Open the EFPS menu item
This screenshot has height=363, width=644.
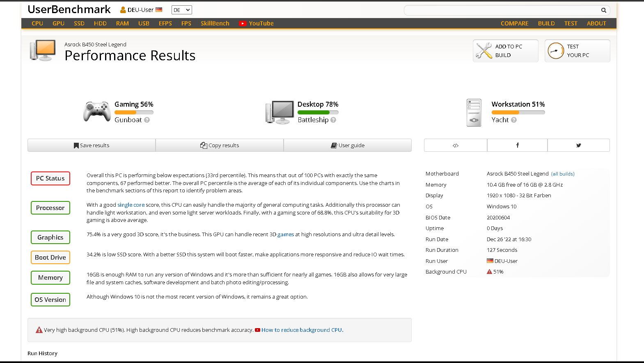[x=165, y=23]
